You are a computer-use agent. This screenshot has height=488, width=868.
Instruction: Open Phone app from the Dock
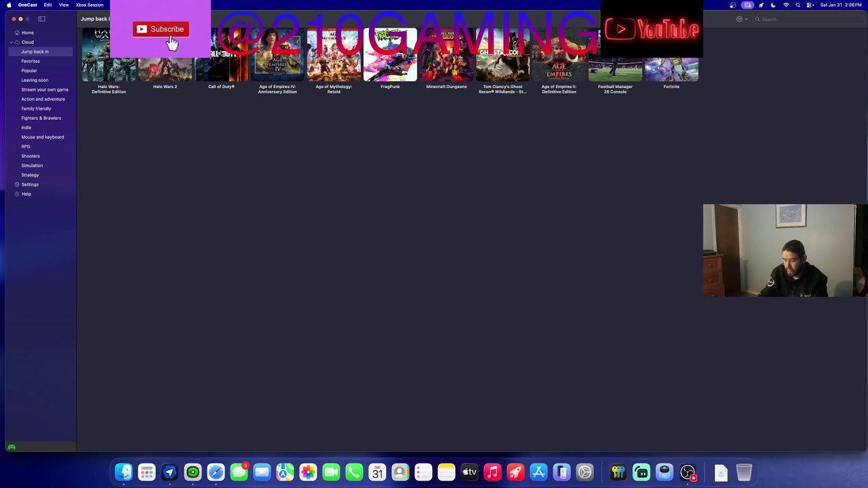point(354,472)
